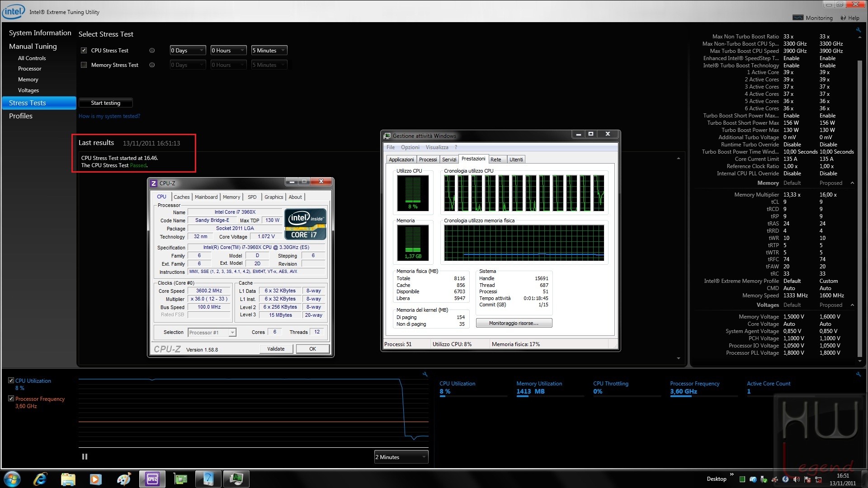Viewport: 868px width, 488px height.
Task: Collapse Memory section in settings summary
Action: point(852,183)
